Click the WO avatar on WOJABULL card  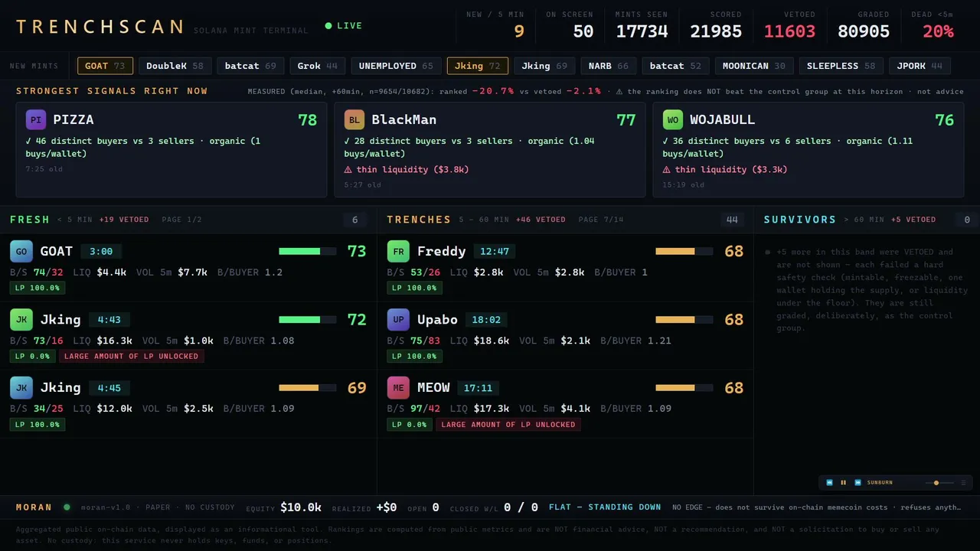[x=672, y=120]
